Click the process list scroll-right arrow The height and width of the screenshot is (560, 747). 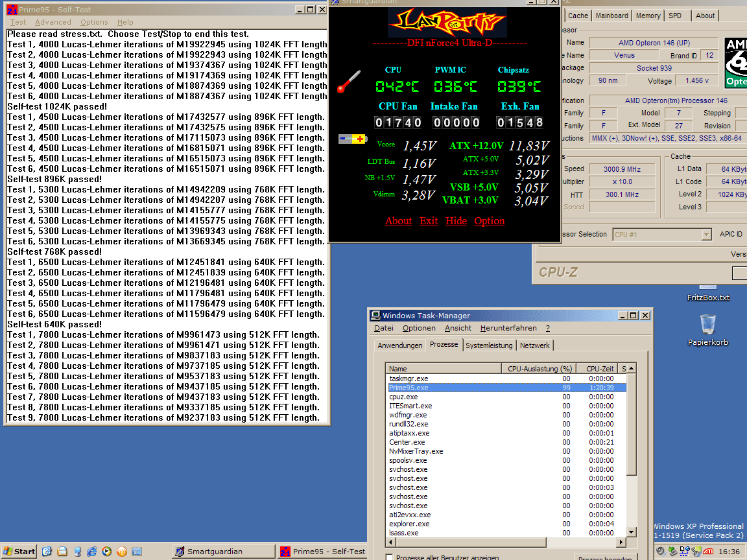pos(621,542)
